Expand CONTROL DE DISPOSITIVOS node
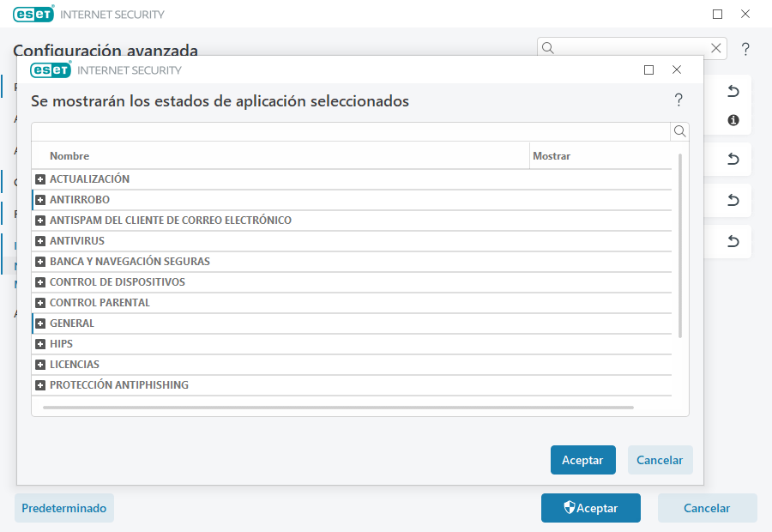Screen dimensions: 772x532 (x=40, y=283)
